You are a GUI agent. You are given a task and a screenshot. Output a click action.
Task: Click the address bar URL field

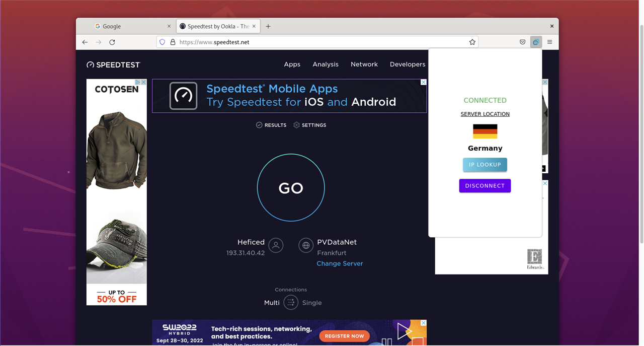pyautogui.click(x=317, y=42)
